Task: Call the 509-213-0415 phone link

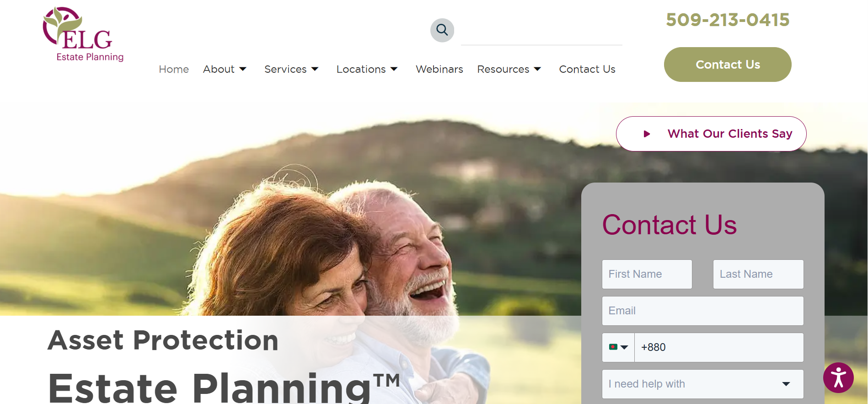Action: pyautogui.click(x=728, y=20)
